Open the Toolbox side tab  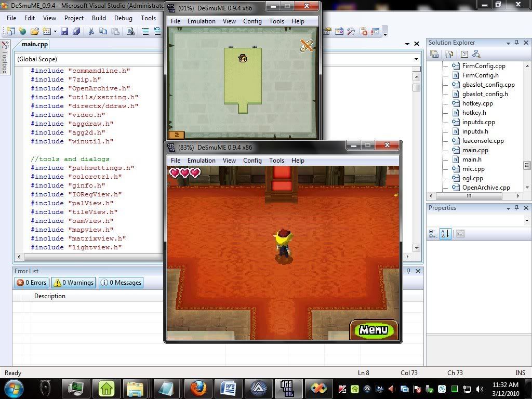(5, 57)
